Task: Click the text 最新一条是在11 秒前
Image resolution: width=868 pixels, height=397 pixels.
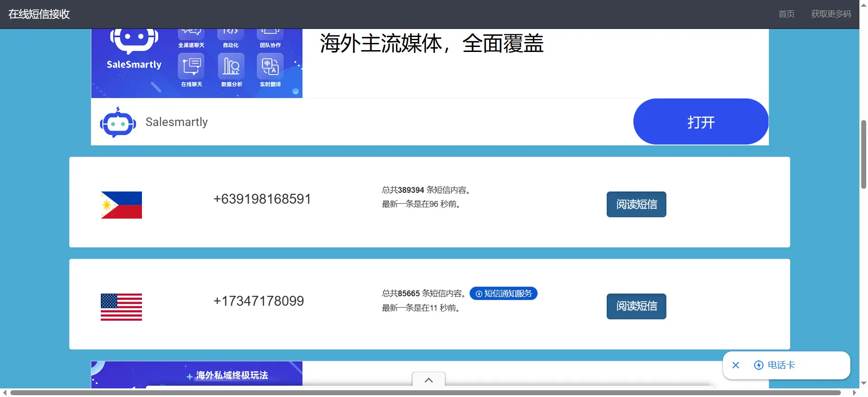Action: [x=420, y=308]
